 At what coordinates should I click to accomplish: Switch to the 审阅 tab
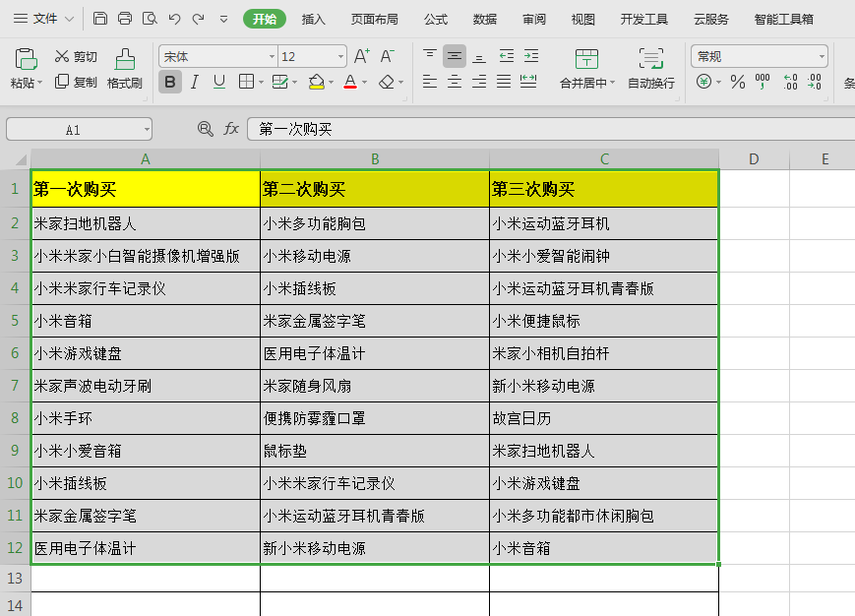tap(534, 19)
